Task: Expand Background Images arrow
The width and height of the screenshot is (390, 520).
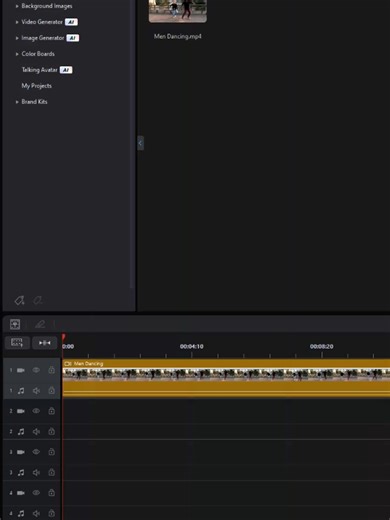Action: point(17,6)
